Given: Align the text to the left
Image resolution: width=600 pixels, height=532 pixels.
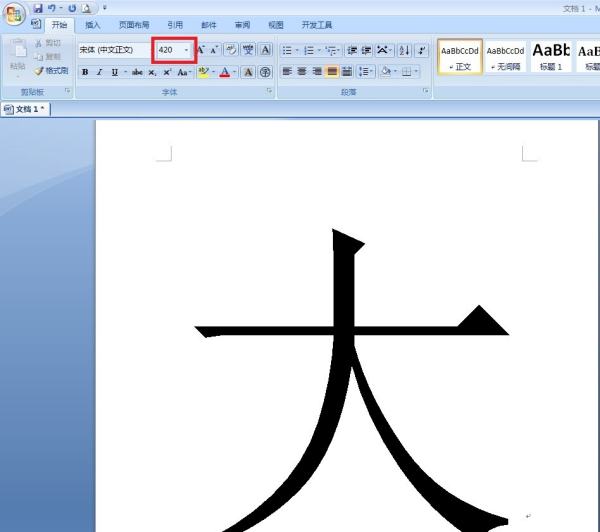Looking at the screenshot, I should click(x=287, y=72).
